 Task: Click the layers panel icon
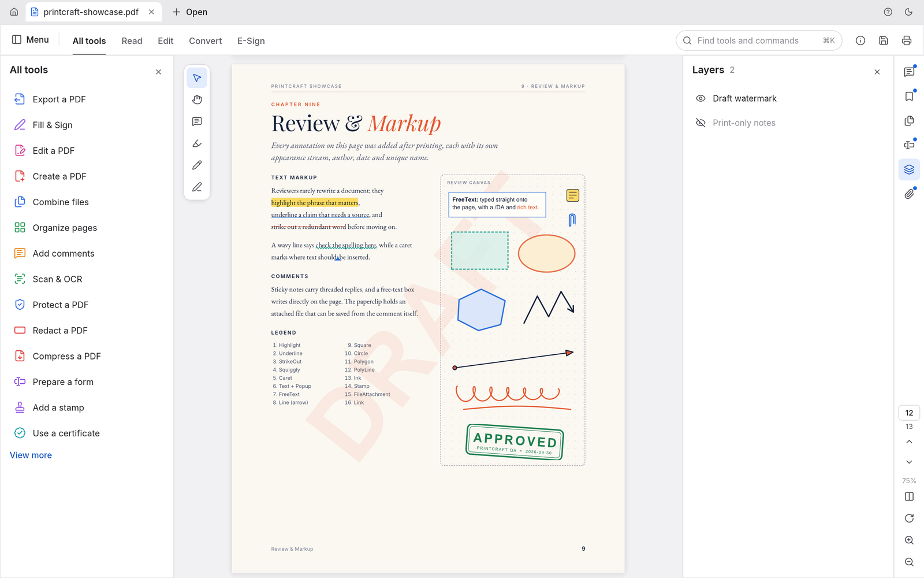(909, 169)
